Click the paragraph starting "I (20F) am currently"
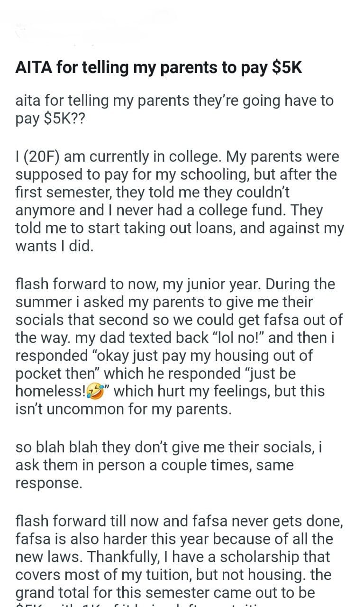 [179, 202]
